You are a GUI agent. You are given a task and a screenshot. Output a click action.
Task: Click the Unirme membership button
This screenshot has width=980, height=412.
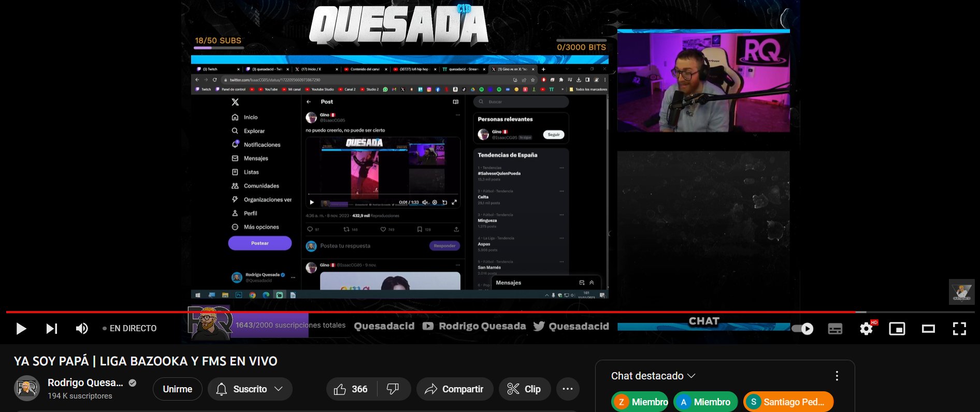[177, 389]
